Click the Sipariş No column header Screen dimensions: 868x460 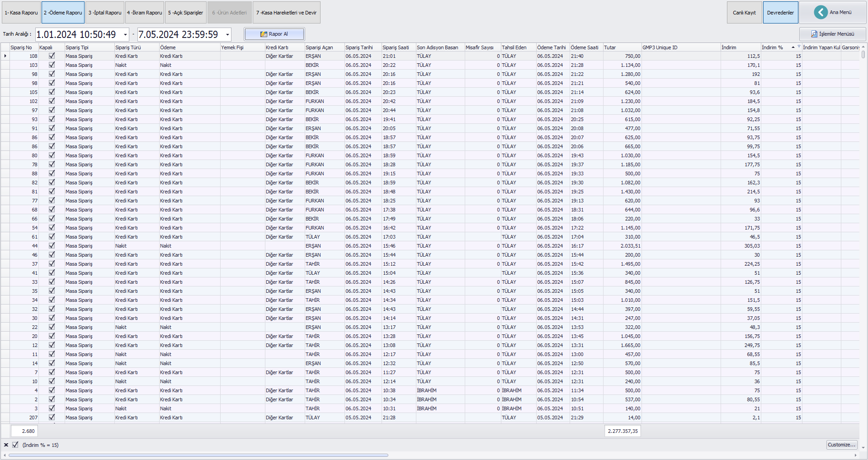[x=24, y=47]
